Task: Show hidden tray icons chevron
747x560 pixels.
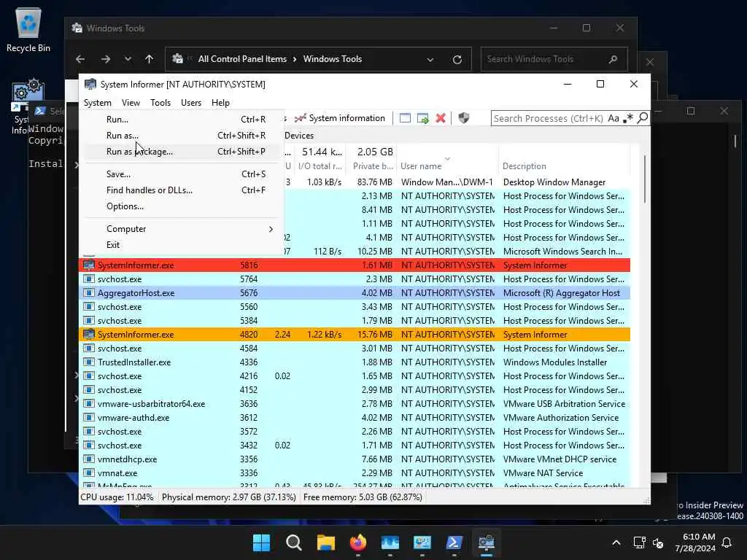Action: pyautogui.click(x=616, y=542)
